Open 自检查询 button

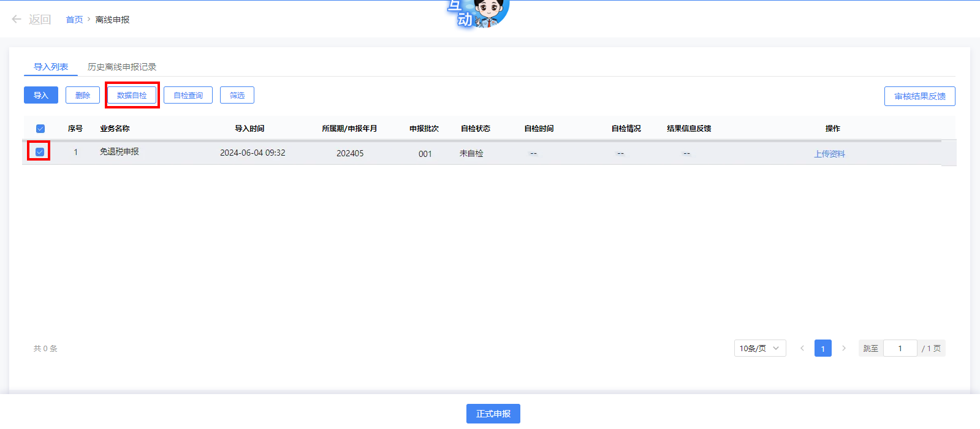[188, 95]
